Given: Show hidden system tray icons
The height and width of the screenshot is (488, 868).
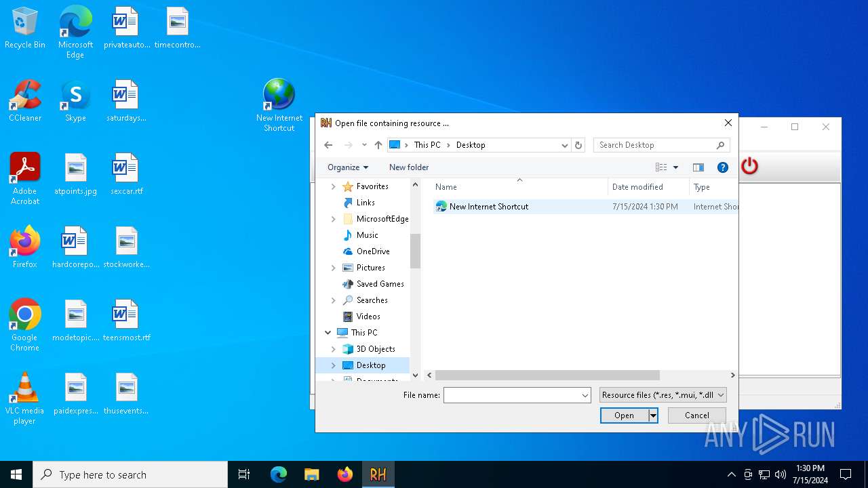Looking at the screenshot, I should 731,474.
